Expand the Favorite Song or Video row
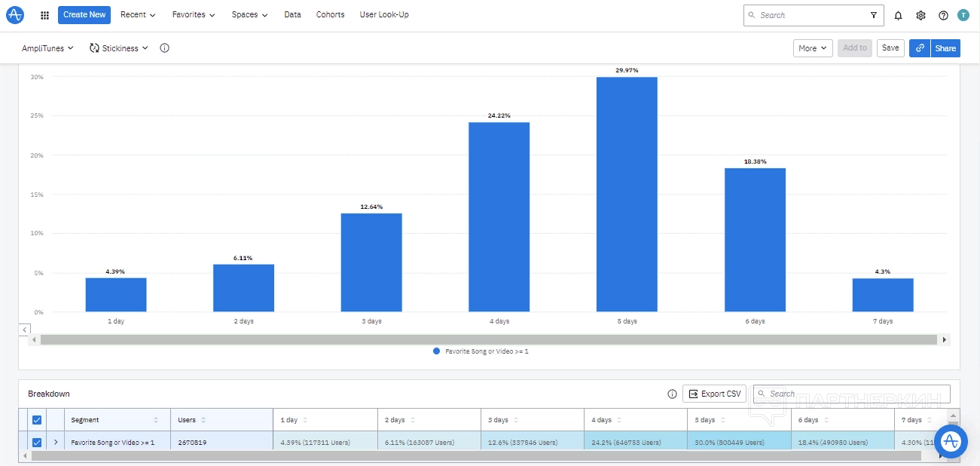The width and height of the screenshot is (980, 466). (56, 443)
